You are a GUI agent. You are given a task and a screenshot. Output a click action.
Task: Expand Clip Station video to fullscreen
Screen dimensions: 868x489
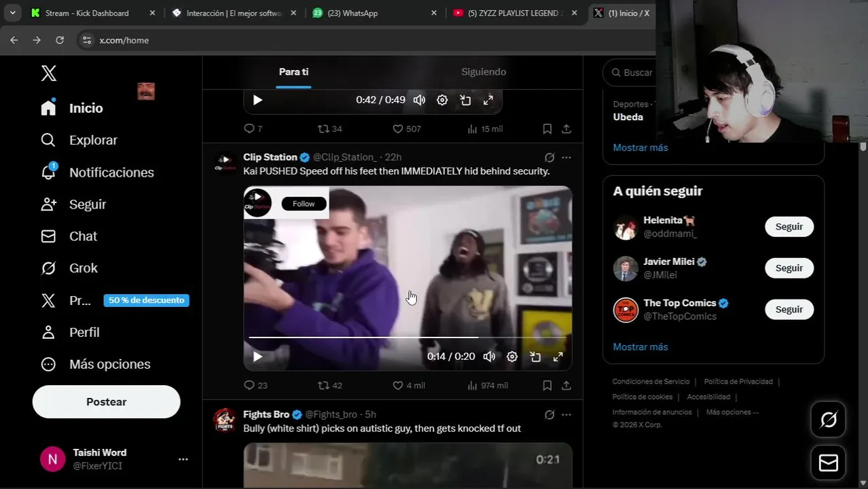pyautogui.click(x=558, y=357)
